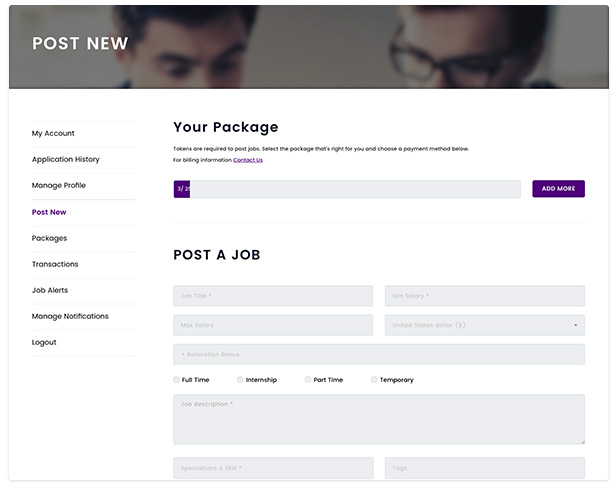View Transactions from the sidebar
The image size is (616, 491).
[x=55, y=264]
